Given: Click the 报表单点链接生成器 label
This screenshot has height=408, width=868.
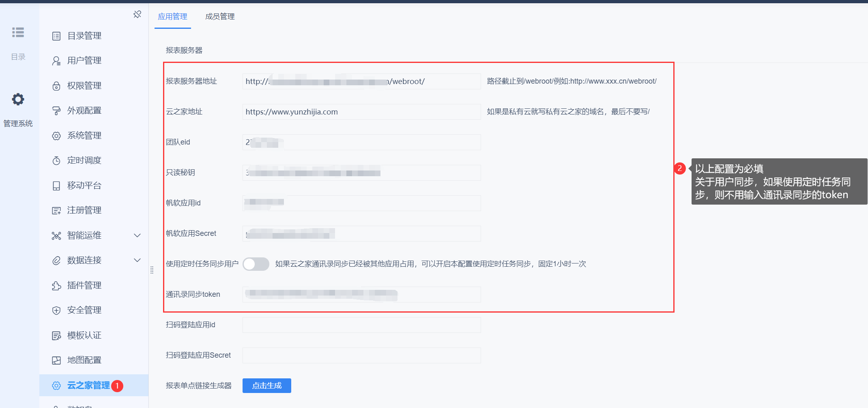Looking at the screenshot, I should pos(199,386).
